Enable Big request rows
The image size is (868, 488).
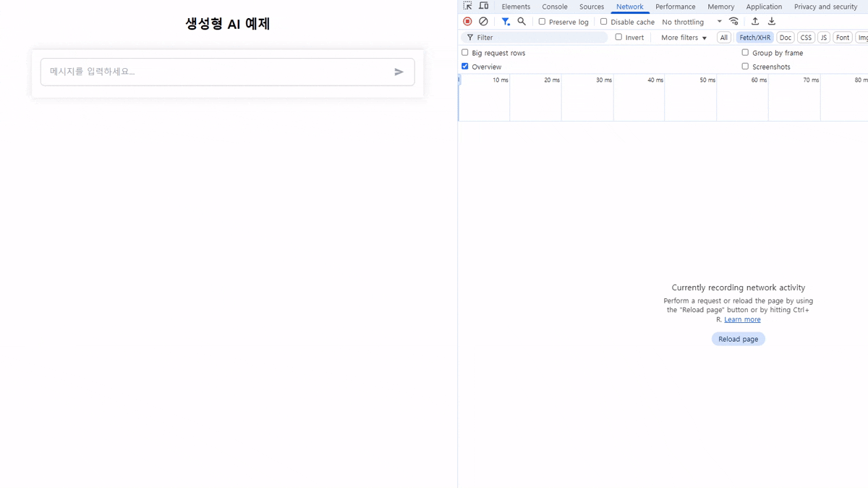(x=464, y=52)
